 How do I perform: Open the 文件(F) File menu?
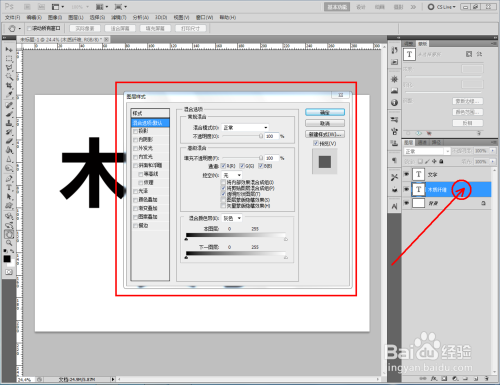pos(13,17)
